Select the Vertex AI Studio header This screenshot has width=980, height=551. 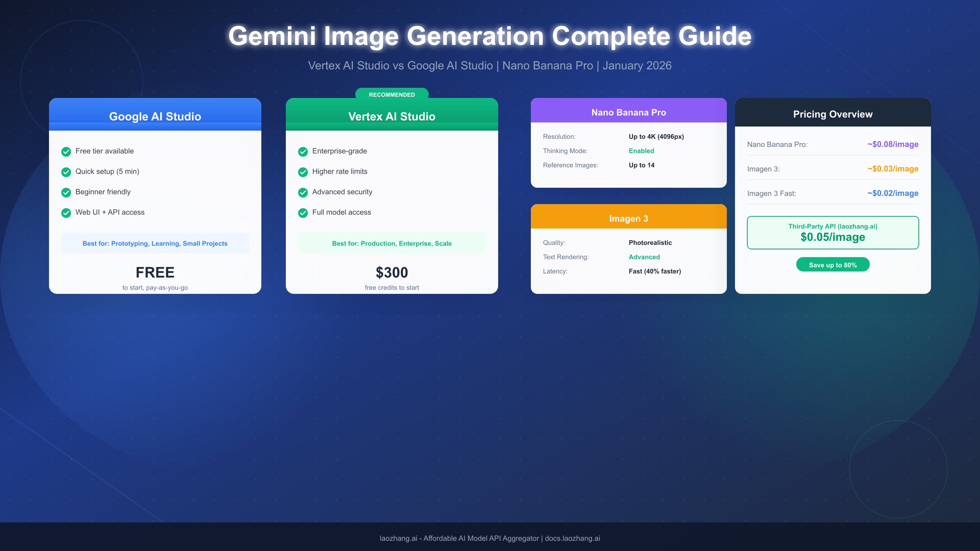pyautogui.click(x=392, y=116)
